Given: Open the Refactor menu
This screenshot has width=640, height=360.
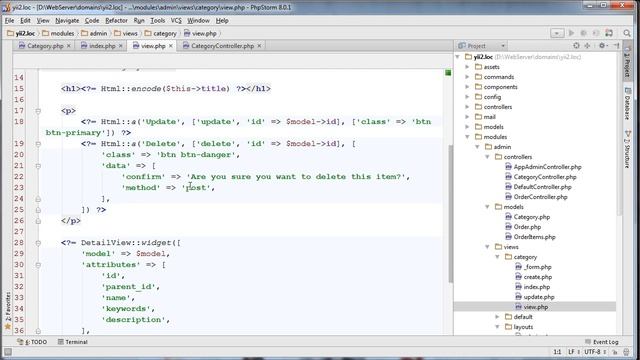Looking at the screenshot, I should [116, 20].
